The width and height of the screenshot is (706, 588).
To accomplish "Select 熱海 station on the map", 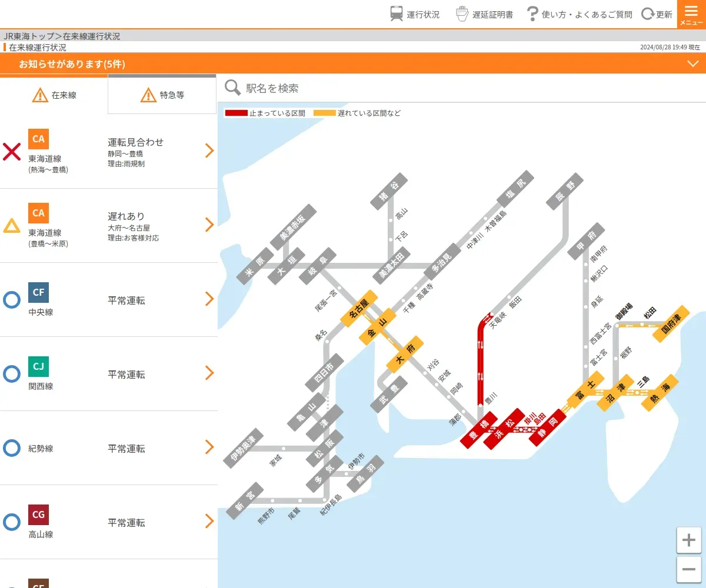I will [x=660, y=393].
